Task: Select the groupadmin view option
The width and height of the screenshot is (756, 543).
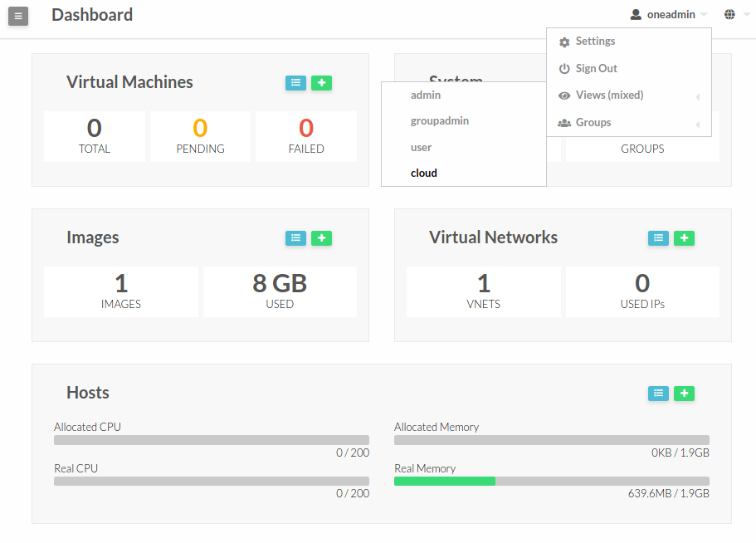Action: pyautogui.click(x=463, y=121)
